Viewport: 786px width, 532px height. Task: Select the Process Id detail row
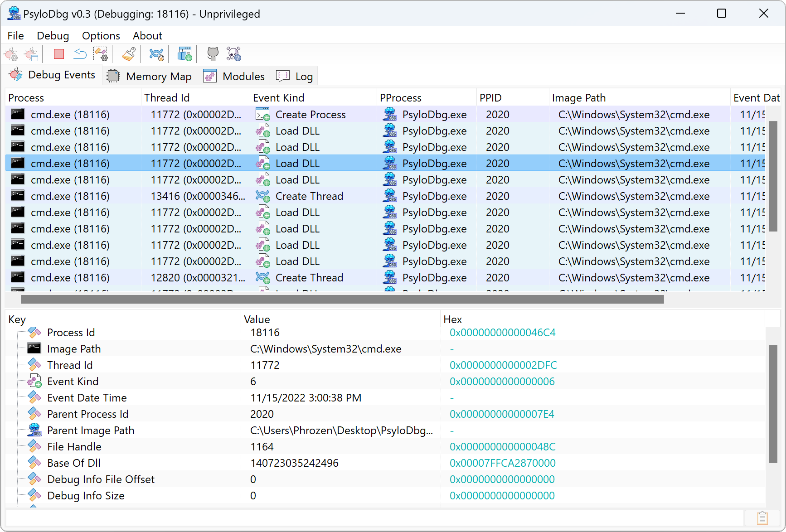pyautogui.click(x=385, y=332)
